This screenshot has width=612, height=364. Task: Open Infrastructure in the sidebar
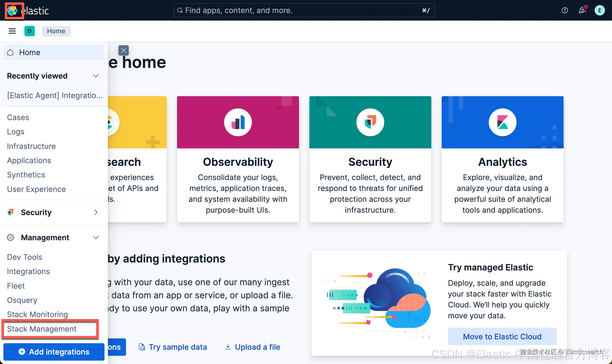click(x=31, y=146)
